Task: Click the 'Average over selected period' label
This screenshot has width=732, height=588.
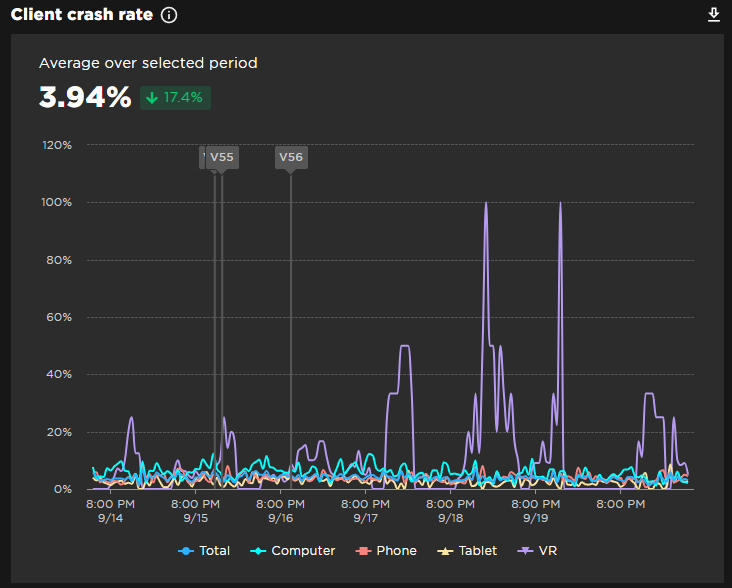Action: pos(148,63)
